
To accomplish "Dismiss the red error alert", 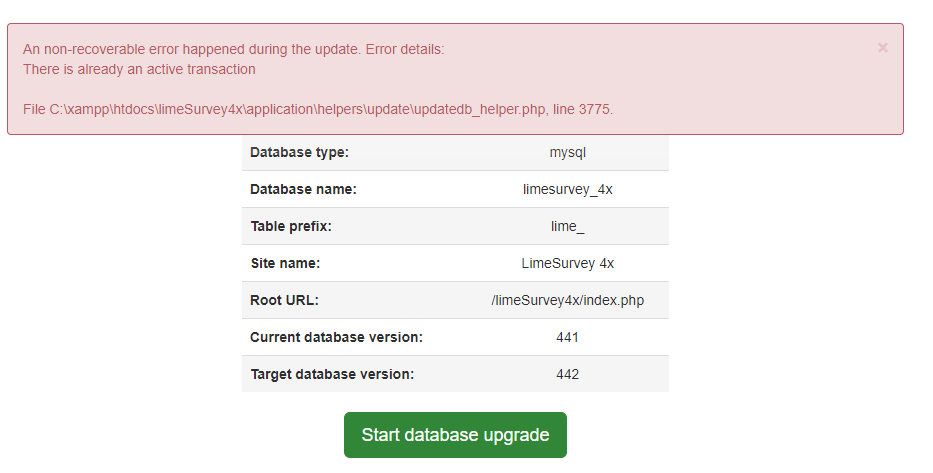I will tap(882, 47).
